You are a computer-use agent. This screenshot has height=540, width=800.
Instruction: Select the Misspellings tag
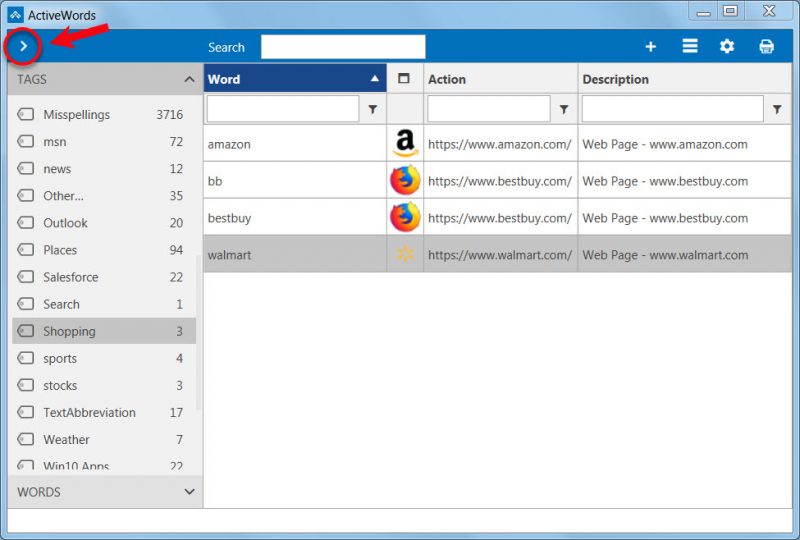(x=104, y=114)
